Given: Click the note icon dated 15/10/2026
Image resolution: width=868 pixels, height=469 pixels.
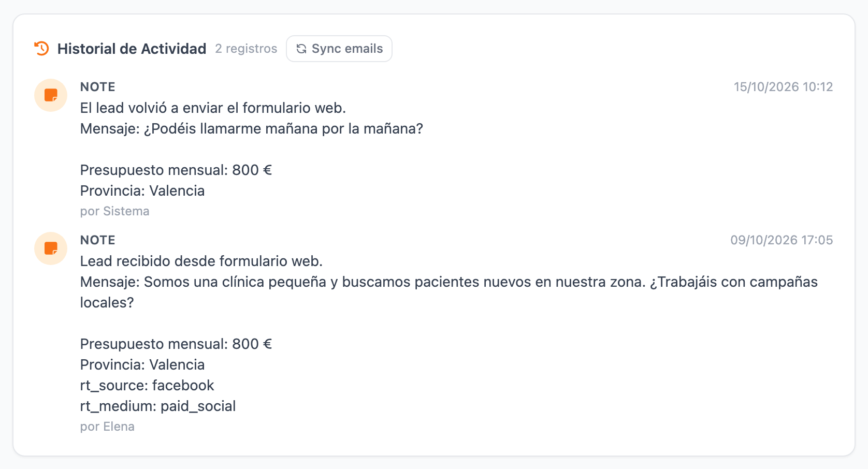Looking at the screenshot, I should tap(51, 95).
